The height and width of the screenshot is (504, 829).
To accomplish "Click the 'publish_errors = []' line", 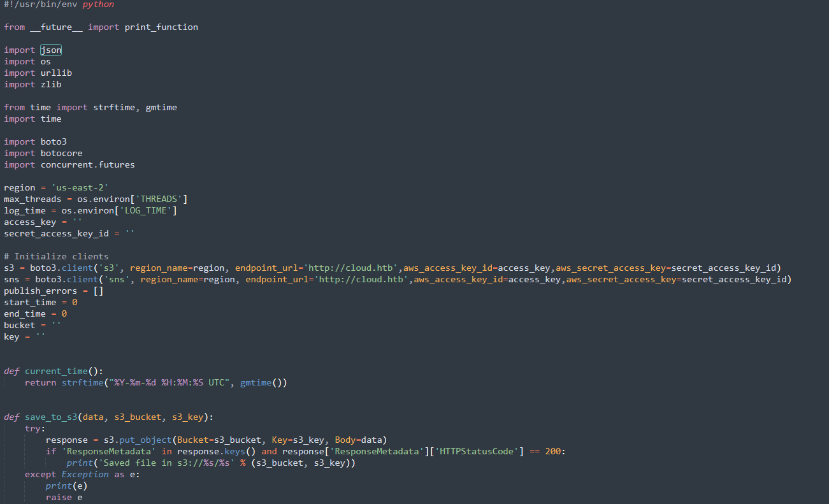I will click(x=54, y=291).
